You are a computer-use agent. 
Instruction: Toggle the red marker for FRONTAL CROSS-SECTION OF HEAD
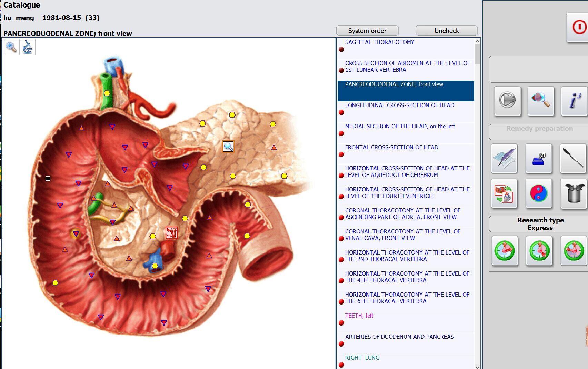[x=341, y=154]
